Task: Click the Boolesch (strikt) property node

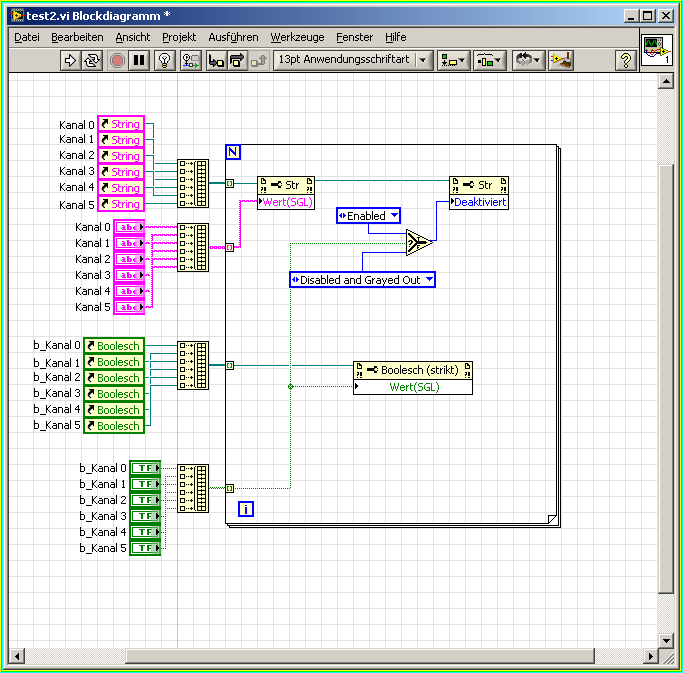Action: coord(413,370)
